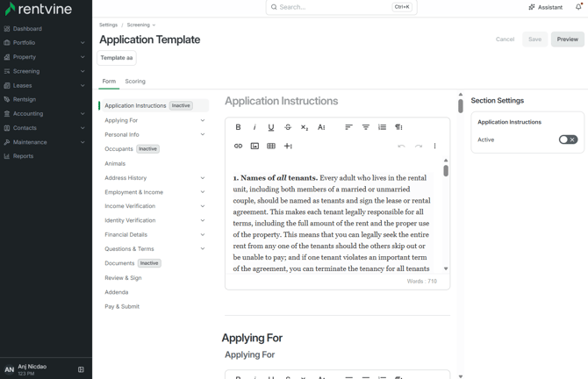
Task: Toggle Application Instructions Active switch
Action: click(568, 139)
